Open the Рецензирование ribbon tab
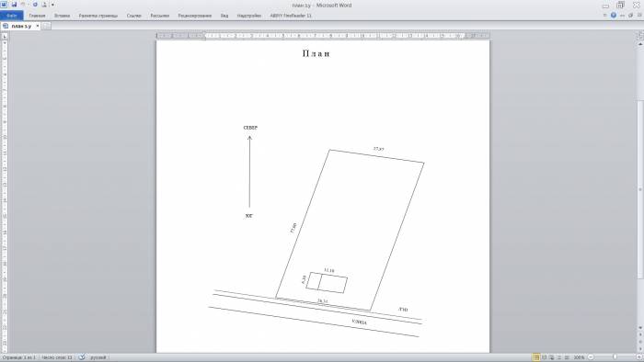This screenshot has height=362, width=644. coord(195,16)
